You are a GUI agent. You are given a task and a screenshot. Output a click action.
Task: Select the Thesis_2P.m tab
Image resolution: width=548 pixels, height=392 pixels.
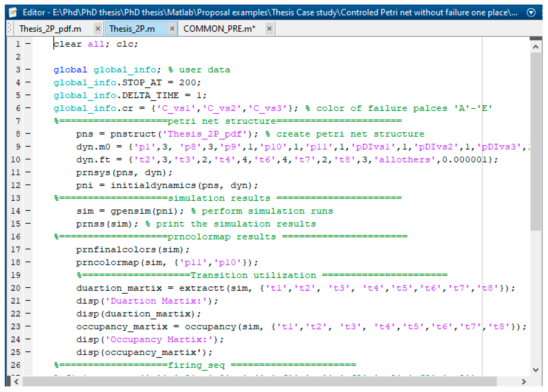point(132,29)
